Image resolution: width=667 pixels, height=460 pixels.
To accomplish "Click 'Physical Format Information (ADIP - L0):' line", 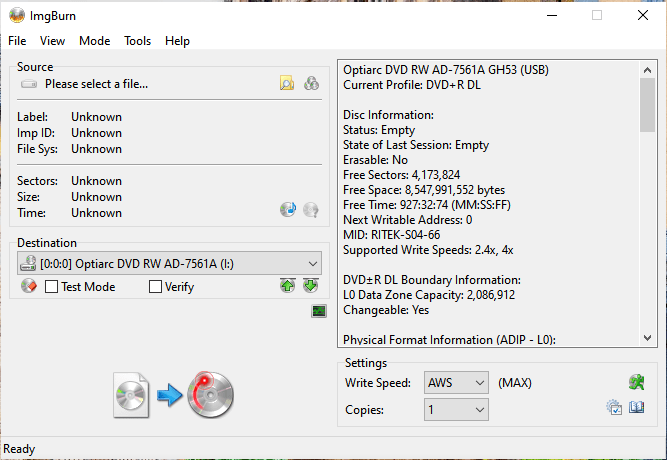I will (x=449, y=340).
